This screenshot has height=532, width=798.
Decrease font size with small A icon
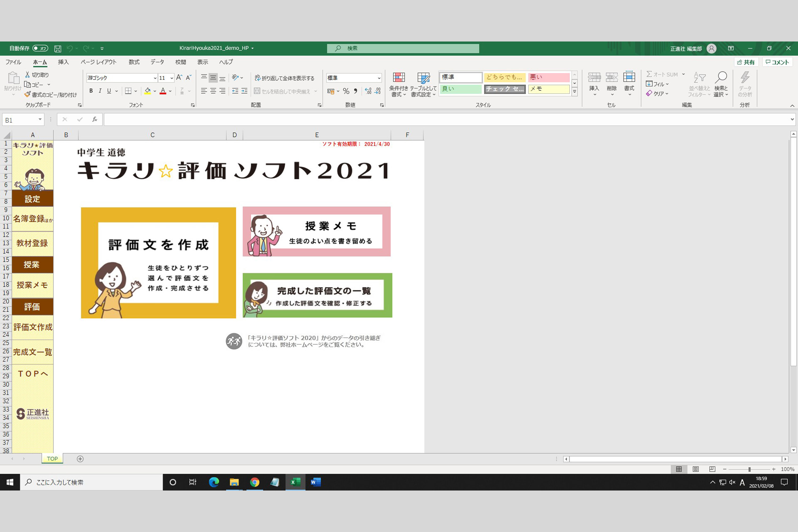tap(189, 78)
